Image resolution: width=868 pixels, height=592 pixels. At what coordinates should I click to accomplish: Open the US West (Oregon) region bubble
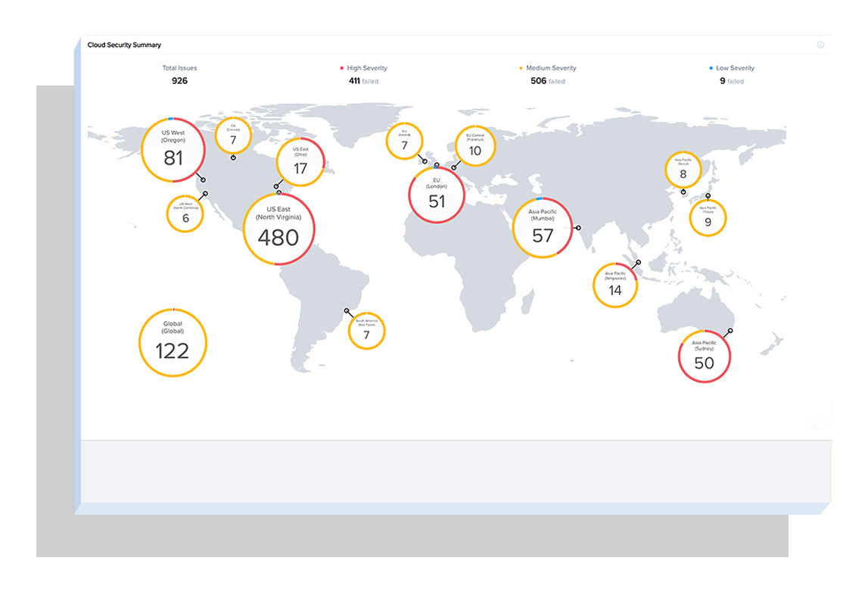pos(173,150)
